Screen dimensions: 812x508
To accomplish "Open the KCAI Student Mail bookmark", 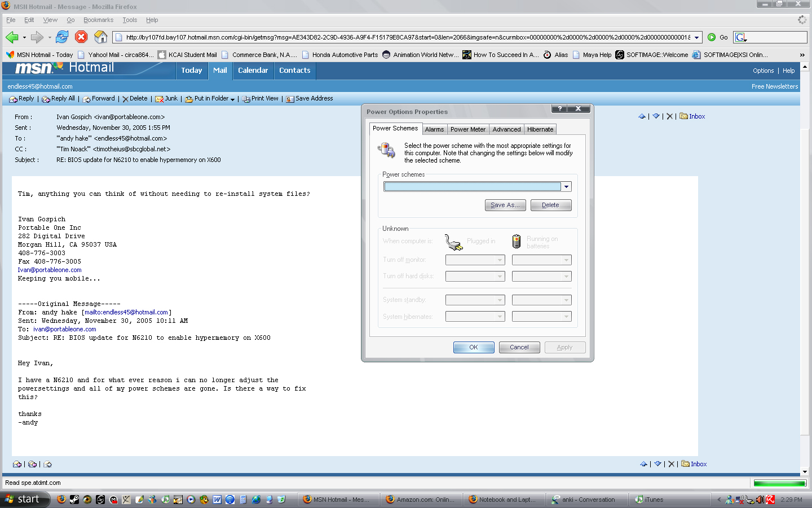I will [x=187, y=55].
